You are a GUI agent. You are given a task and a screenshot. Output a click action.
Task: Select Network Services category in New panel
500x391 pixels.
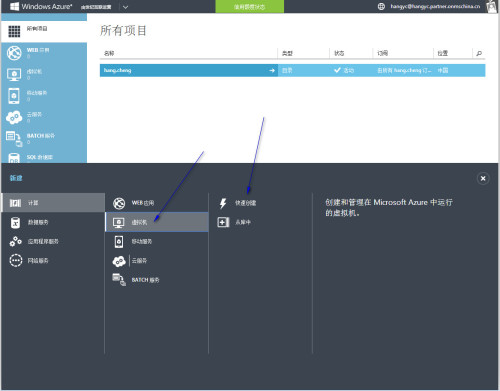(53, 261)
